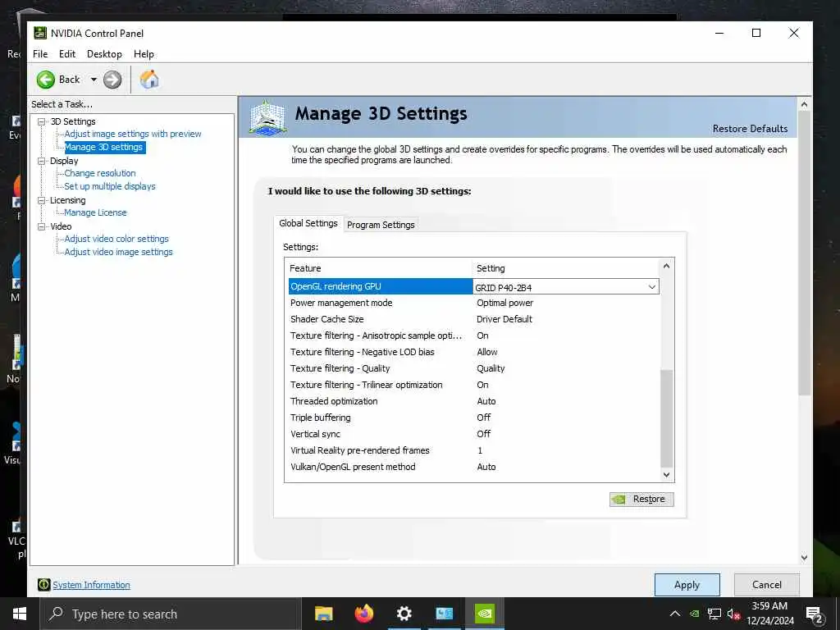Switch to Program Settings tab
The image size is (840, 630).
click(381, 225)
